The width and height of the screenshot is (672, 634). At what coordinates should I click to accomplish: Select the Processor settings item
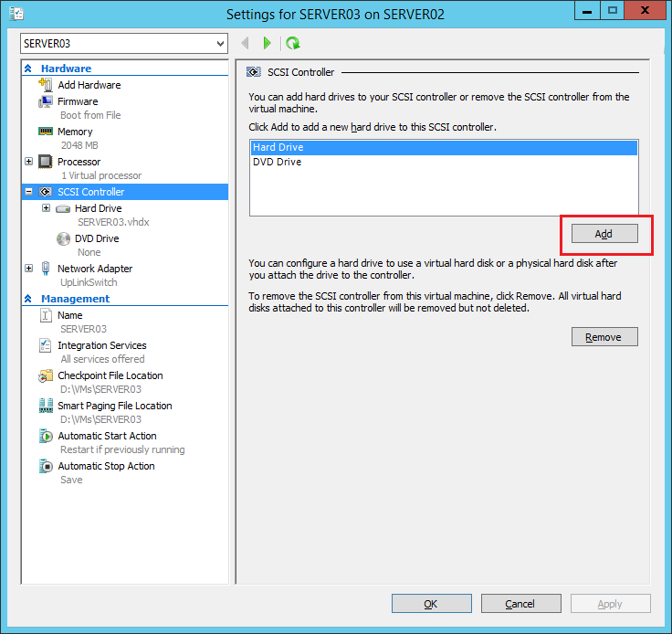point(79,162)
